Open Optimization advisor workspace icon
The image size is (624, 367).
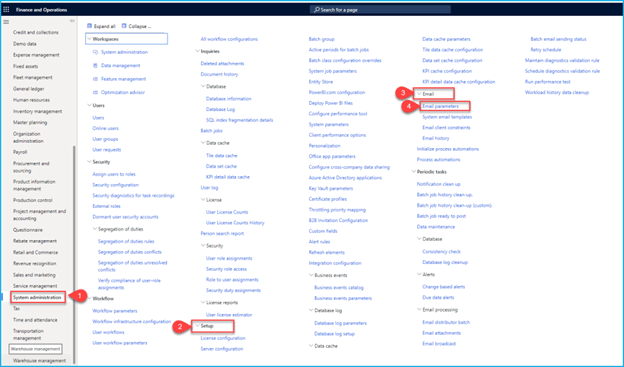point(95,92)
